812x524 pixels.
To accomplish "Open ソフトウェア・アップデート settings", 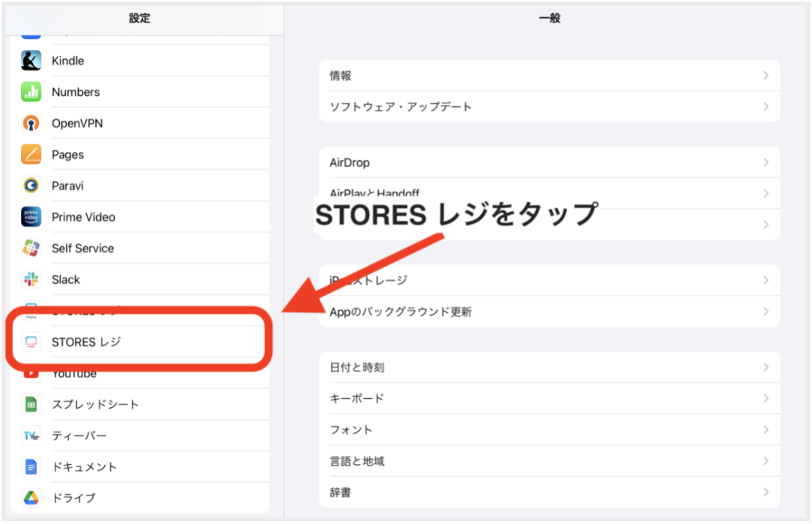I will click(549, 106).
